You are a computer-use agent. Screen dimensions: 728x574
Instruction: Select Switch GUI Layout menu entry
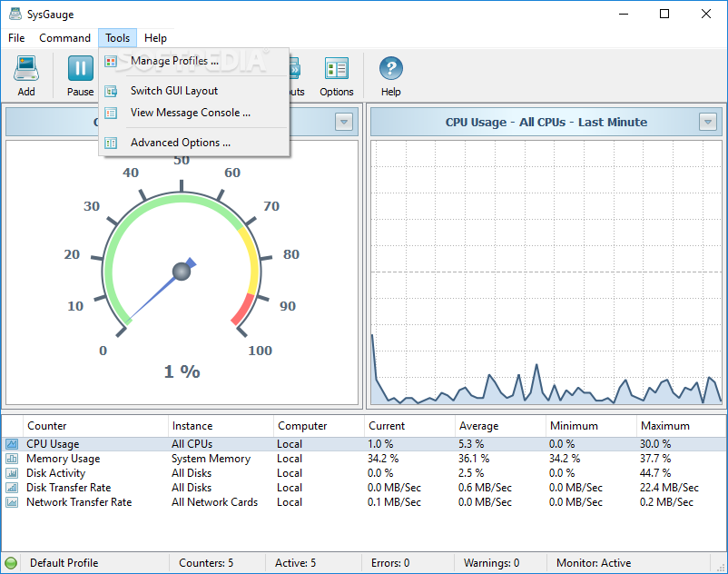(194, 91)
